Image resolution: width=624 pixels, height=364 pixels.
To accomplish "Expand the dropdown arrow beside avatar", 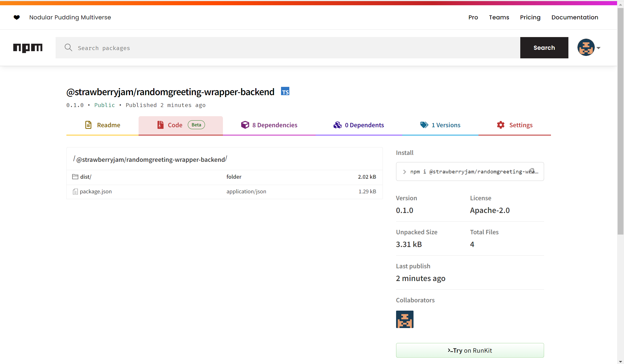I will tap(599, 48).
